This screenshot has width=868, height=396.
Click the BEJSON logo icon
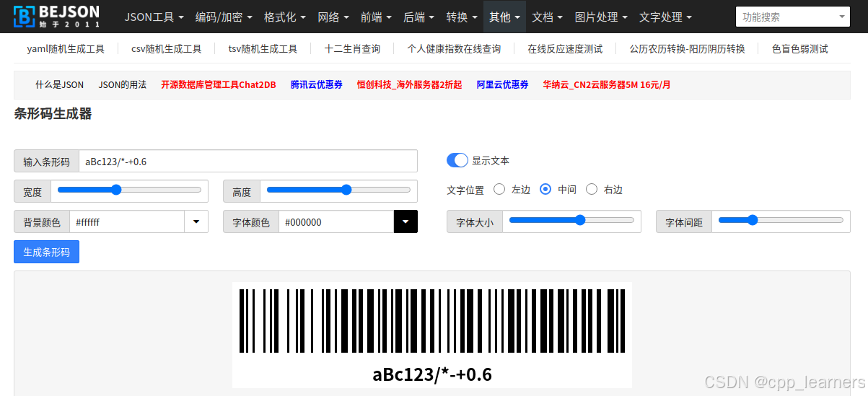tap(24, 16)
